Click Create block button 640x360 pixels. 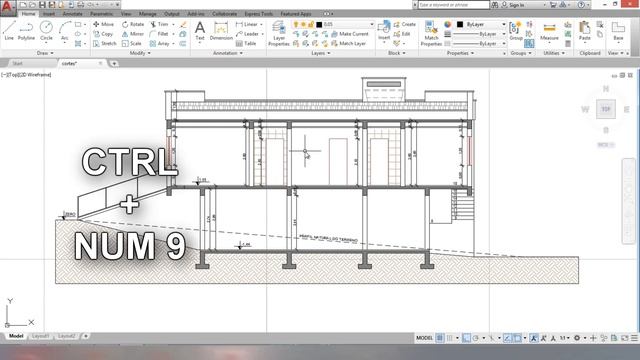point(404,24)
